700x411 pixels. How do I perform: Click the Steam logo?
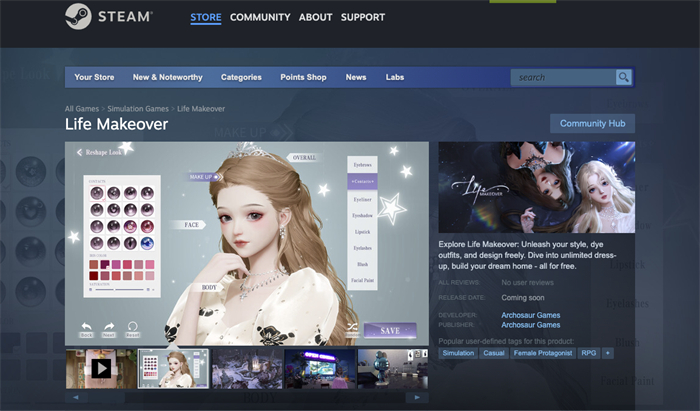(109, 17)
